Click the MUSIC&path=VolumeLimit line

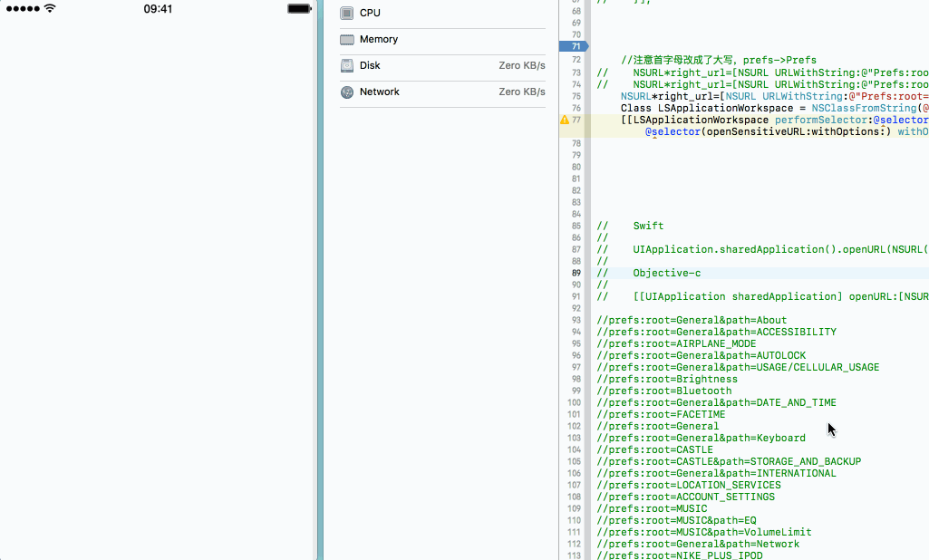pyautogui.click(x=704, y=532)
